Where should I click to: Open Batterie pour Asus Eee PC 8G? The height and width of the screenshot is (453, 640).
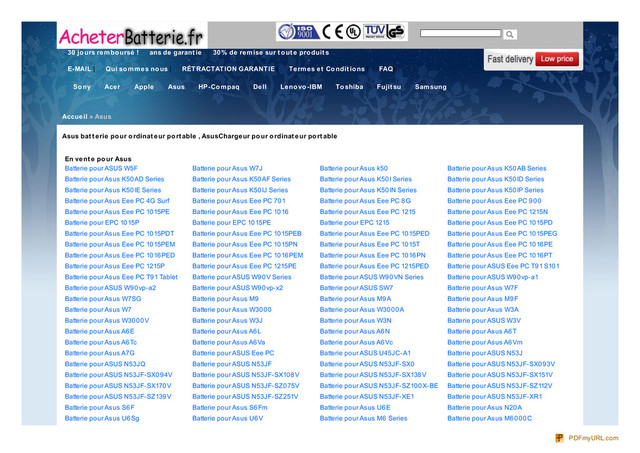365,201
